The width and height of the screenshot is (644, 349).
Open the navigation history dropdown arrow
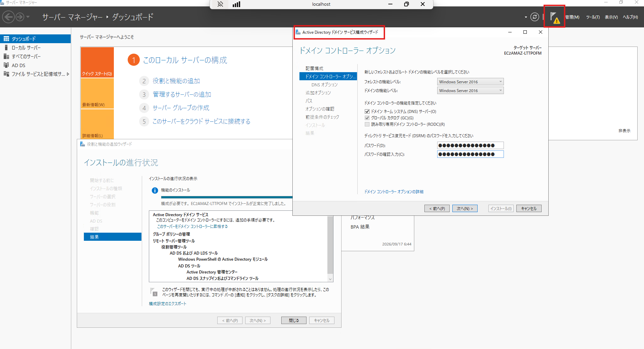[28, 17]
